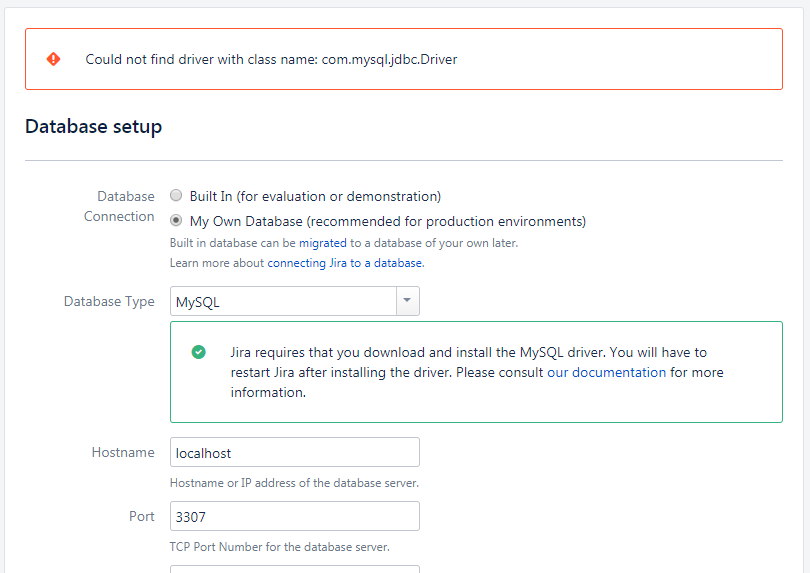
Task: Follow the connecting Jira to a database link
Action: 345,263
